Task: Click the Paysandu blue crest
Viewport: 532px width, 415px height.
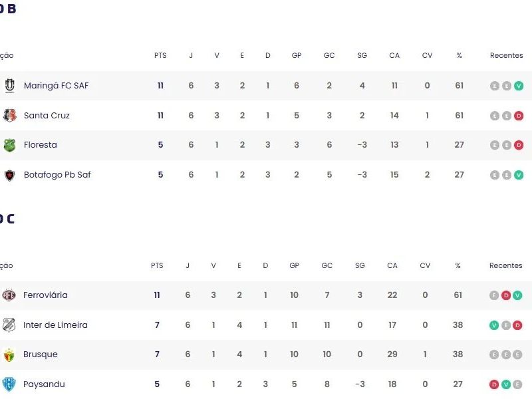Action: [x=9, y=384]
